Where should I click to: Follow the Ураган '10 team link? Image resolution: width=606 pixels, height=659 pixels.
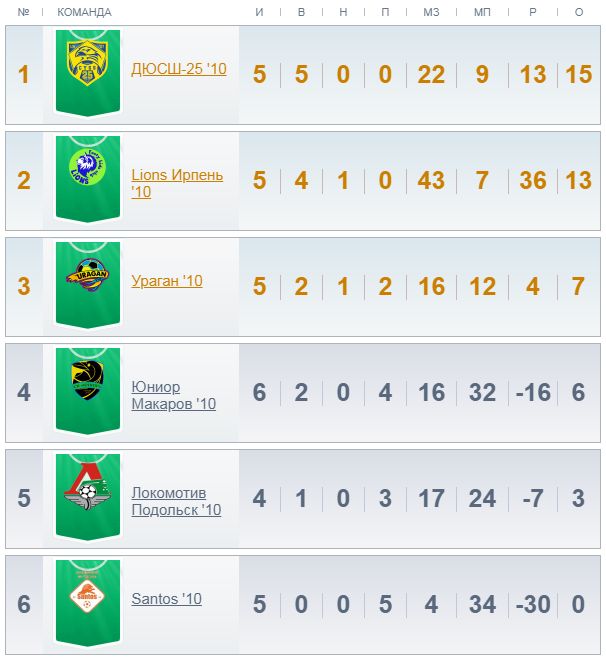click(167, 281)
